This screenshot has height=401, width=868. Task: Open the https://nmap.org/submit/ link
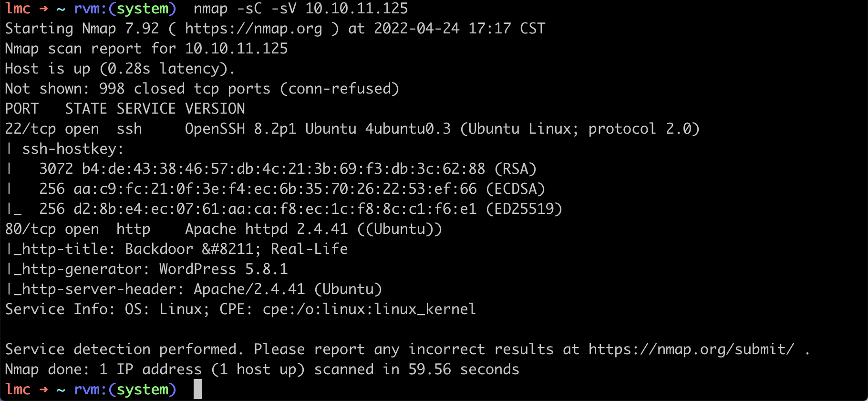coord(691,349)
